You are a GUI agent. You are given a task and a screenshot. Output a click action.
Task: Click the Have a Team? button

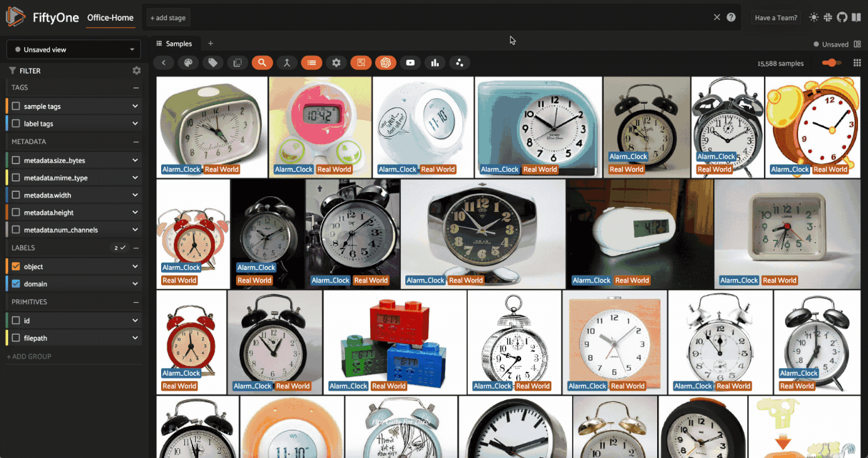pos(775,18)
